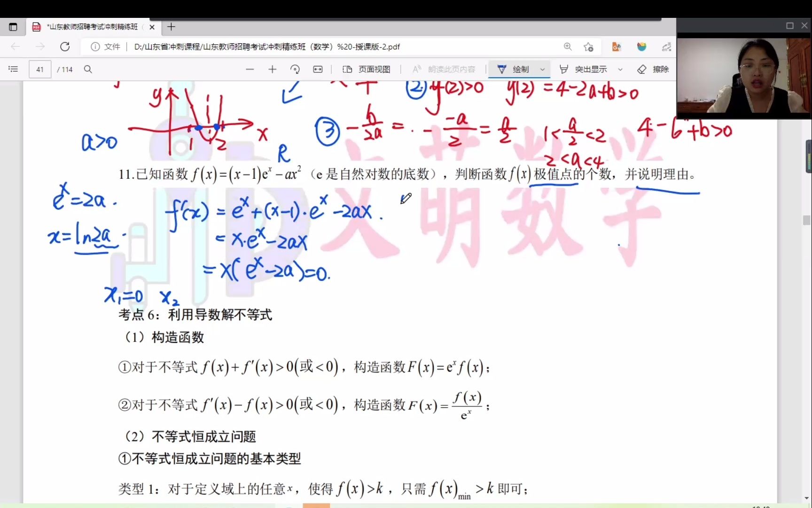Reload the current PDF page
Viewport: 812px width, 508px height.
coord(65,47)
